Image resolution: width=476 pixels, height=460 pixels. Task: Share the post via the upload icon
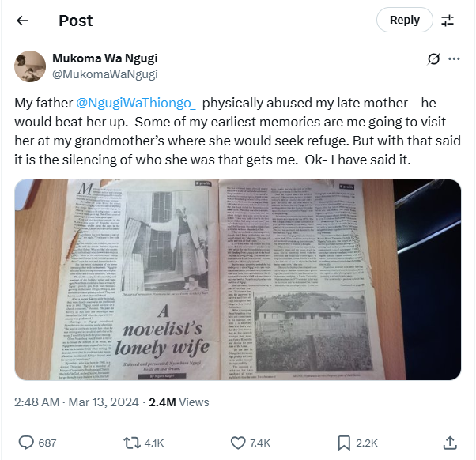pos(449,442)
